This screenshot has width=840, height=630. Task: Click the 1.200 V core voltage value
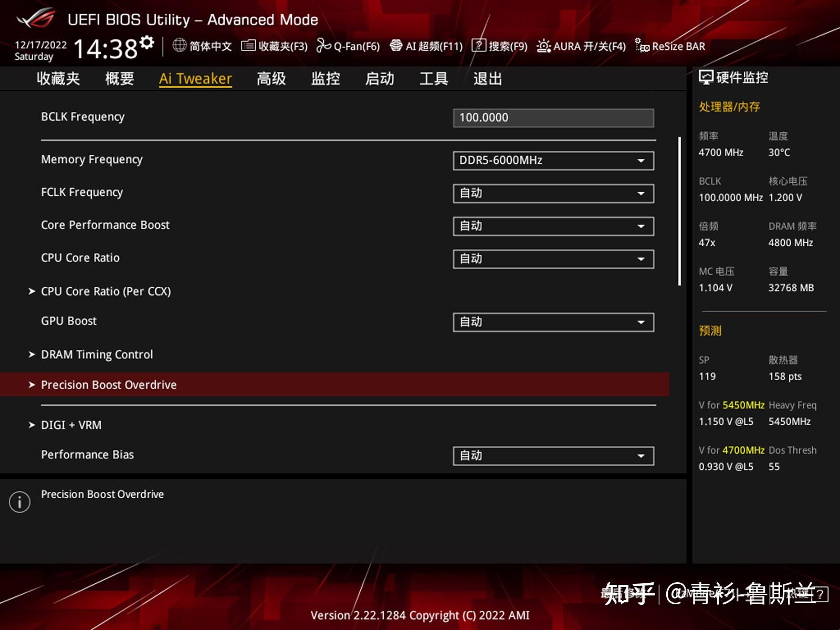pos(785,197)
